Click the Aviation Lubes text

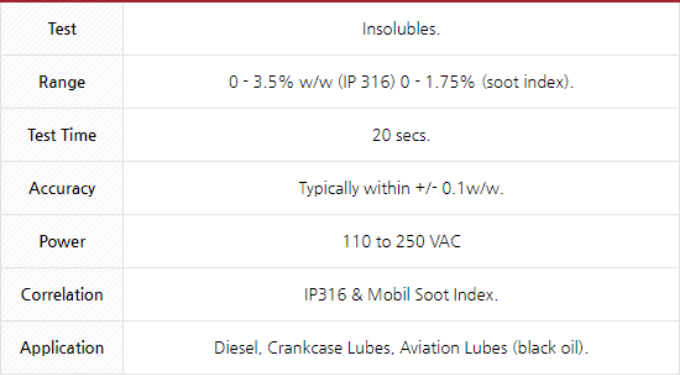click(x=453, y=348)
